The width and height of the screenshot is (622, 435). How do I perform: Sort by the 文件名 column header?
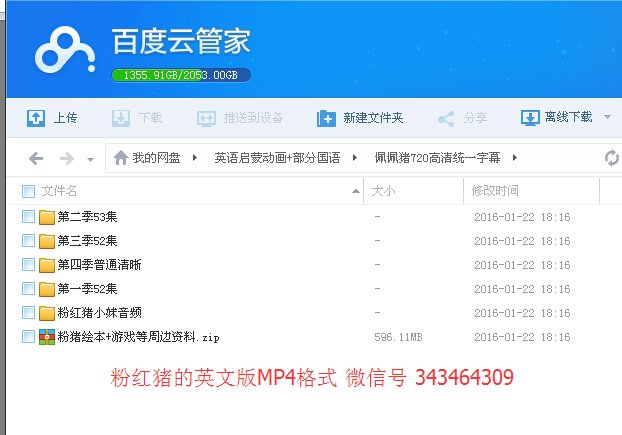[59, 191]
